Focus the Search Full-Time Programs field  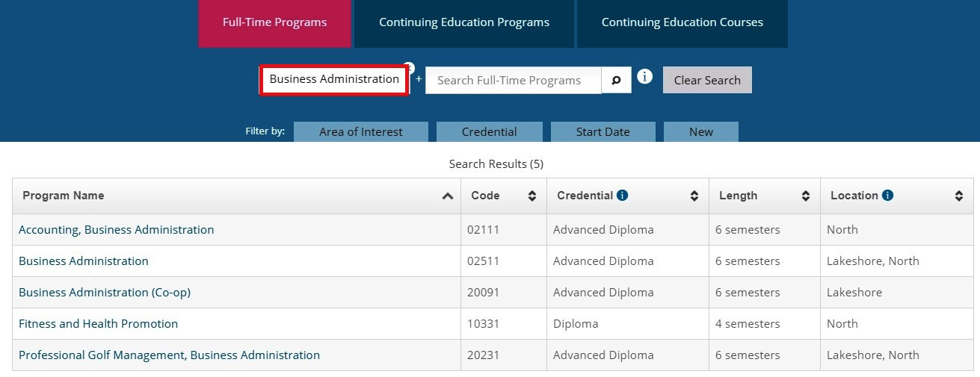(x=513, y=81)
